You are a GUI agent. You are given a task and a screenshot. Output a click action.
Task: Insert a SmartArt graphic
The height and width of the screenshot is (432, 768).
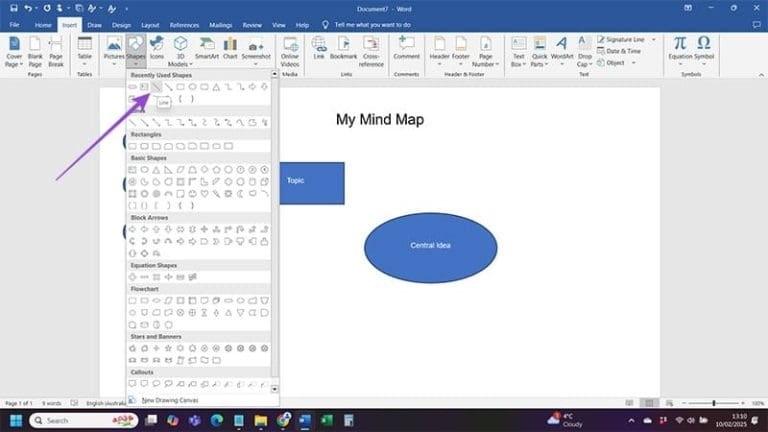(207, 48)
